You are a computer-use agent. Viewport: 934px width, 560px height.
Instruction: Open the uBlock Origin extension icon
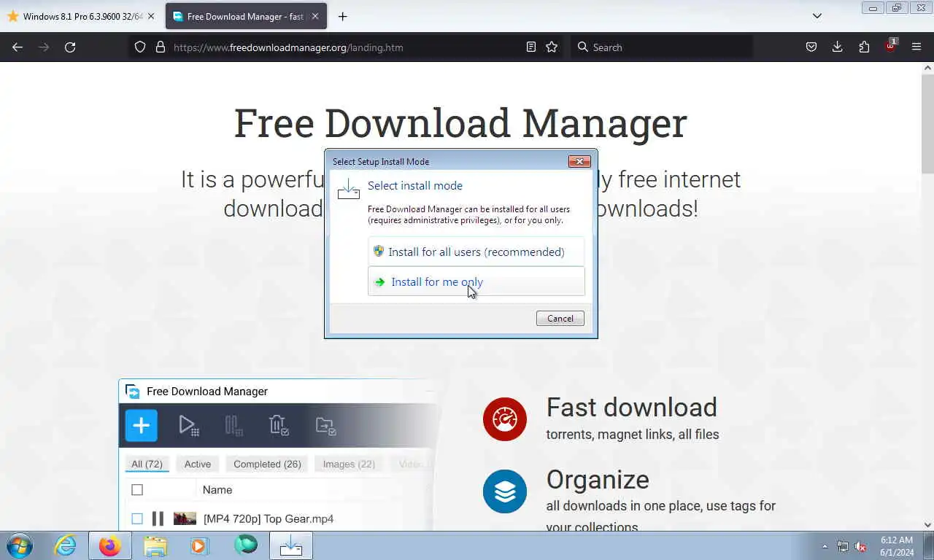pyautogui.click(x=890, y=46)
